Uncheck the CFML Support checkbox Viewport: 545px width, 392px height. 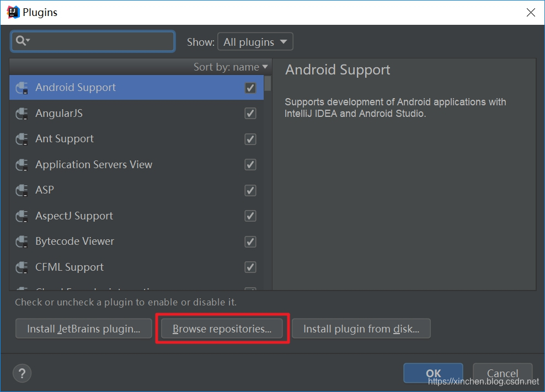pyautogui.click(x=250, y=267)
